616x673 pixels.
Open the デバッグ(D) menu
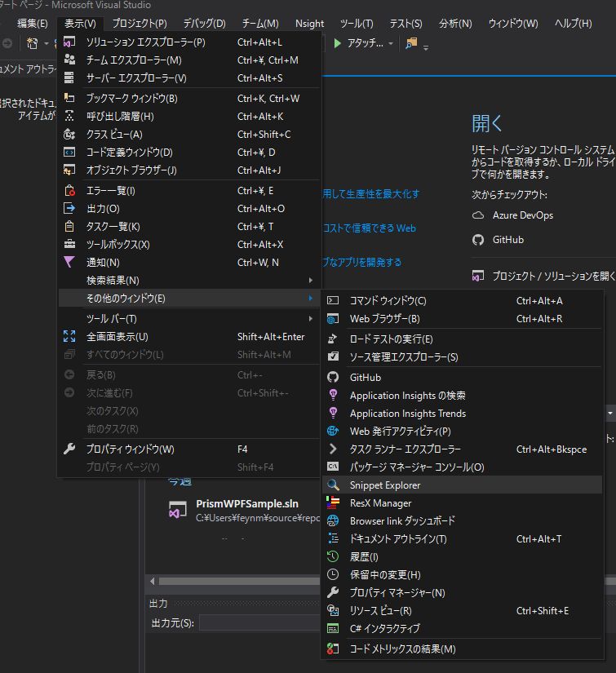click(x=204, y=23)
